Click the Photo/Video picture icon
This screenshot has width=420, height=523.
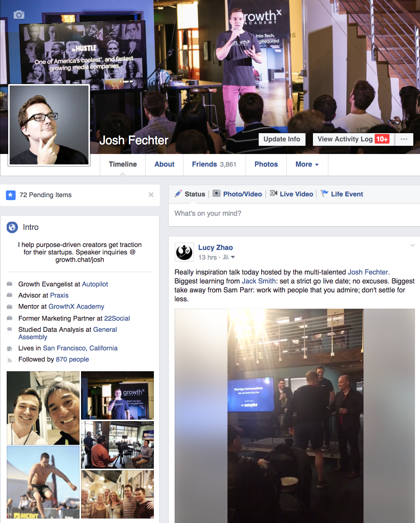[217, 193]
